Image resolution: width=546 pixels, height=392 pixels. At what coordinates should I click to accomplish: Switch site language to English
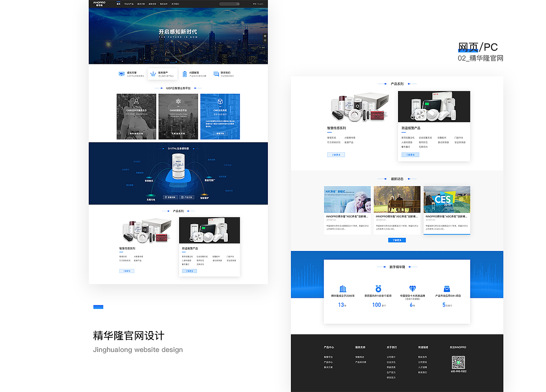[260, 3]
